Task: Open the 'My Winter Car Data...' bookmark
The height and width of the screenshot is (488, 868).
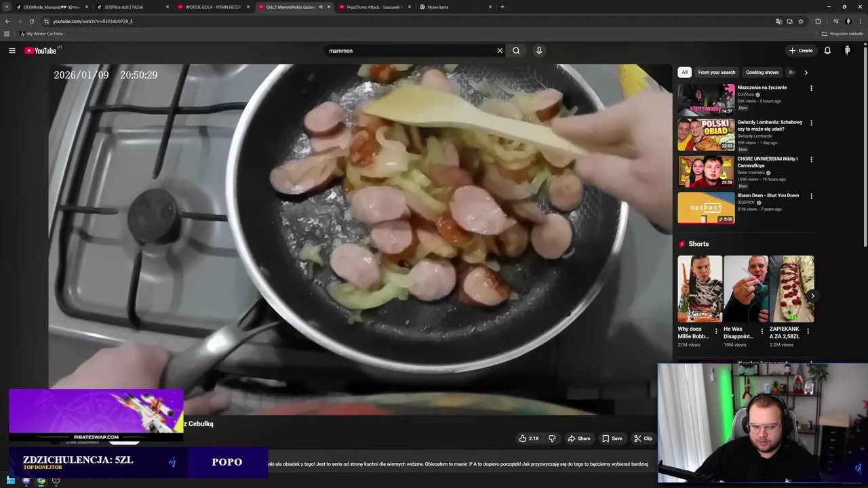Action: (43, 34)
